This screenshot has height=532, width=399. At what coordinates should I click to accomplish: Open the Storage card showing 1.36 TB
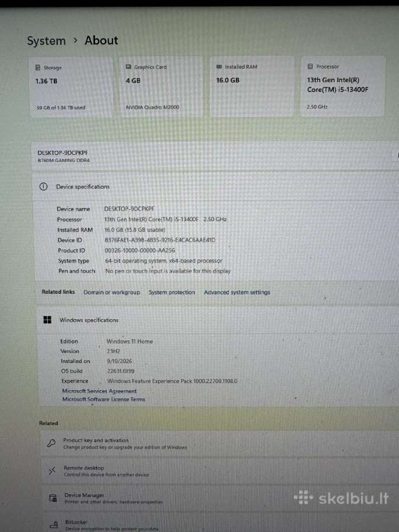pyautogui.click(x=72, y=87)
